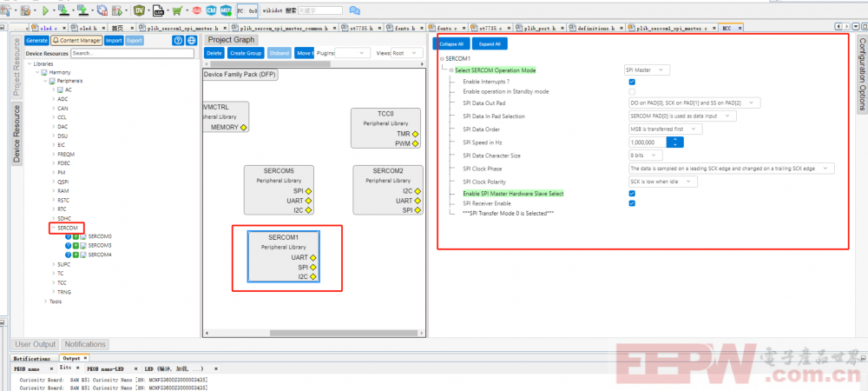The image size is (868, 391).
Task: Switch to the definitions.h editor tab
Action: [595, 28]
